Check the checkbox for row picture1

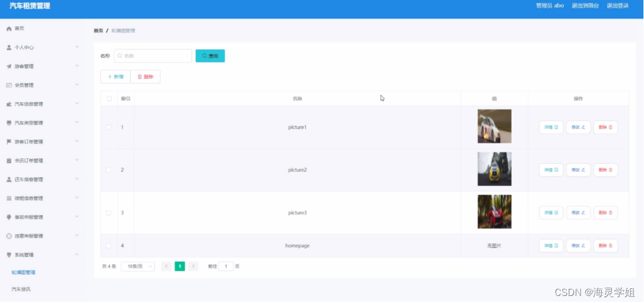(x=109, y=128)
